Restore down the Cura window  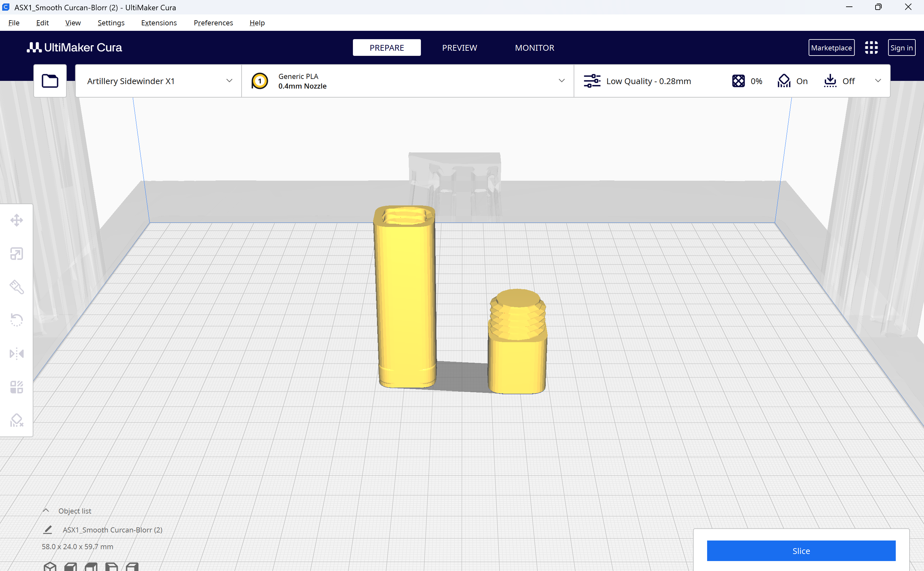coord(878,7)
